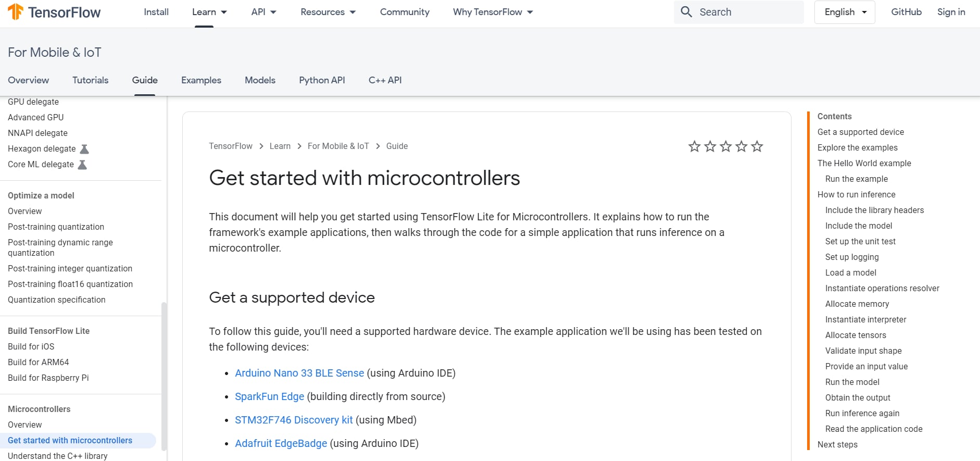The height and width of the screenshot is (461, 980).
Task: Rate page five stars
Action: click(757, 146)
